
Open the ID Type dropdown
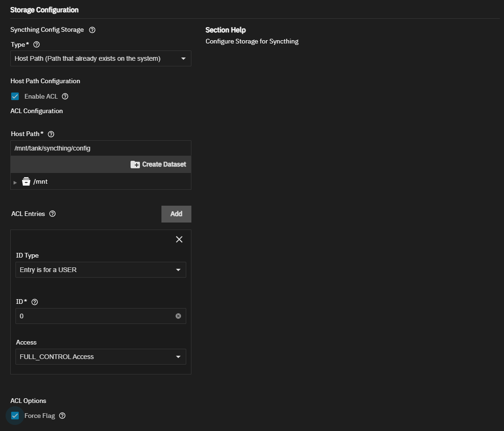101,270
